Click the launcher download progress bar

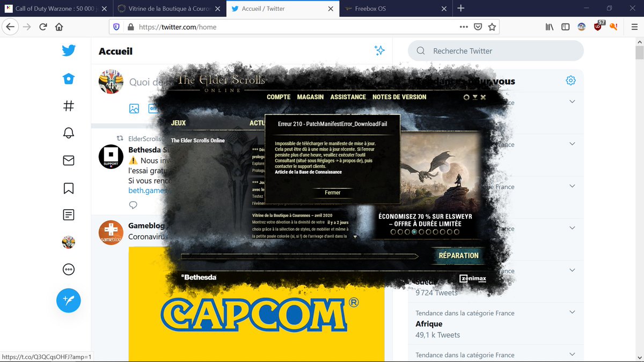(x=299, y=256)
